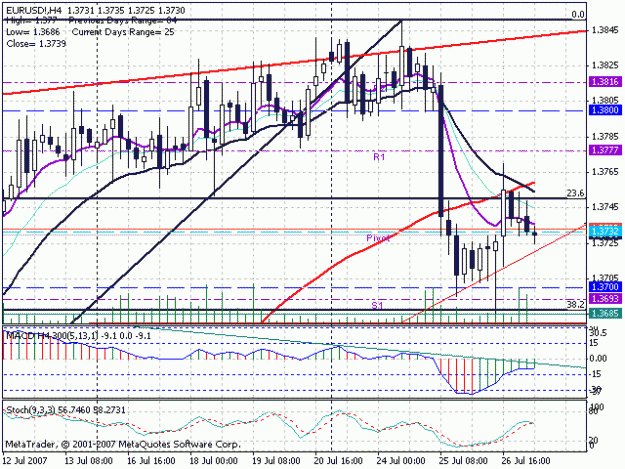Click the 1.3777 purple price label
The width and height of the screenshot is (625, 469).
tap(605, 150)
